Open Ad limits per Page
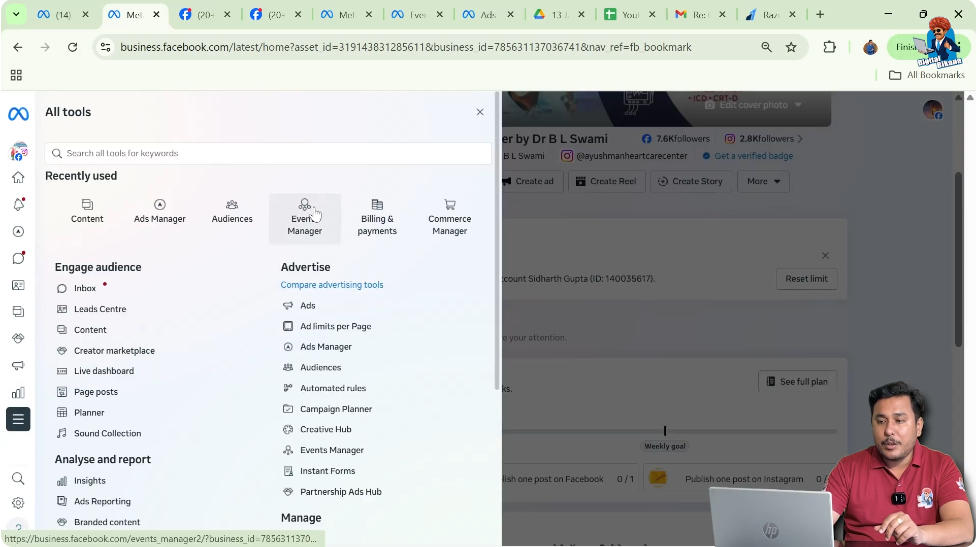 click(x=336, y=326)
